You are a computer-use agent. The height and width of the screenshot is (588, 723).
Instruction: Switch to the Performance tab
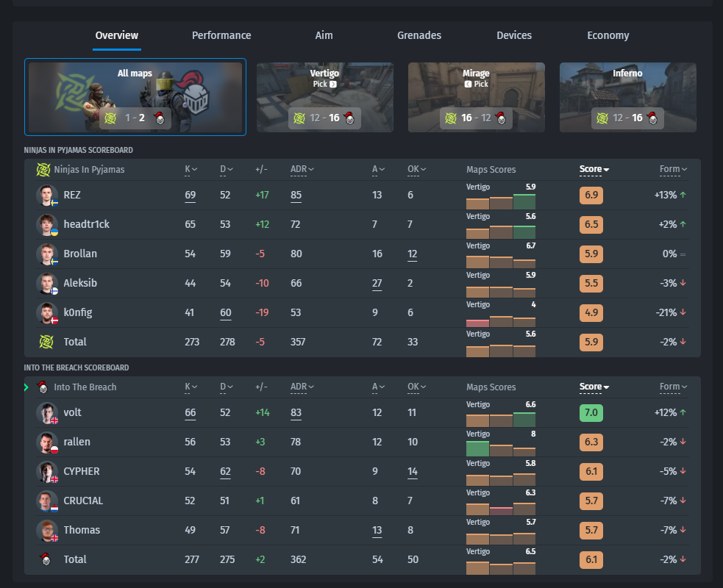pyautogui.click(x=221, y=35)
